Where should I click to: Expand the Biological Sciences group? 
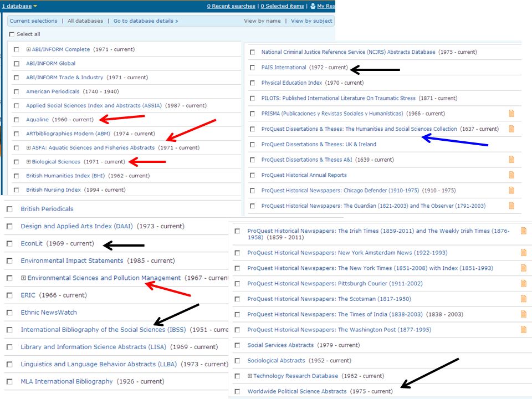click(x=28, y=161)
